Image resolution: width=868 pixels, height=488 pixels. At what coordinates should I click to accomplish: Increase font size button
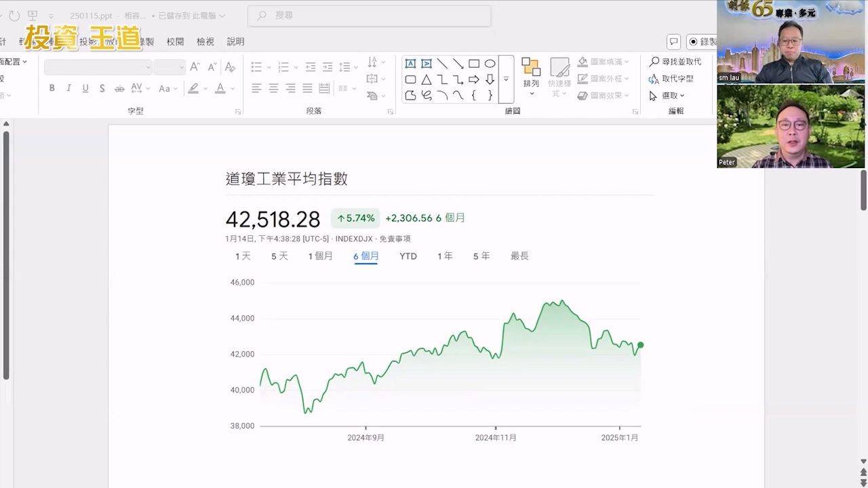coord(195,66)
